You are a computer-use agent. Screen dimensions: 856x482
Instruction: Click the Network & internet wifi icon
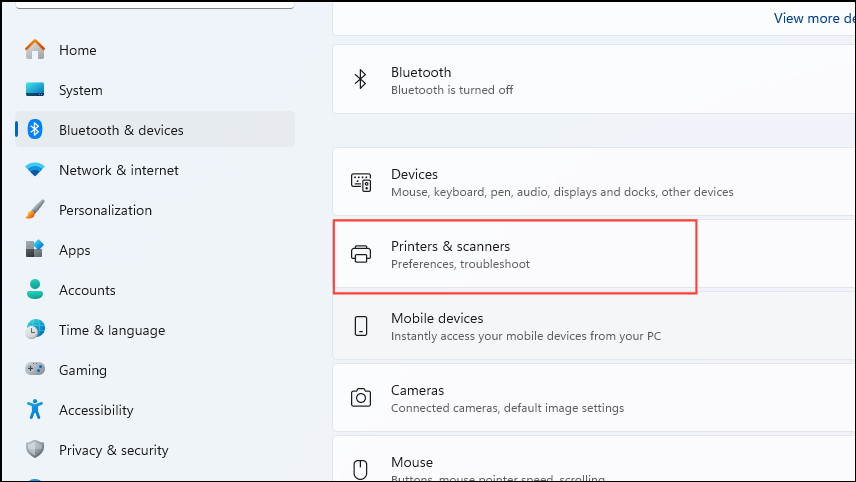pos(35,170)
